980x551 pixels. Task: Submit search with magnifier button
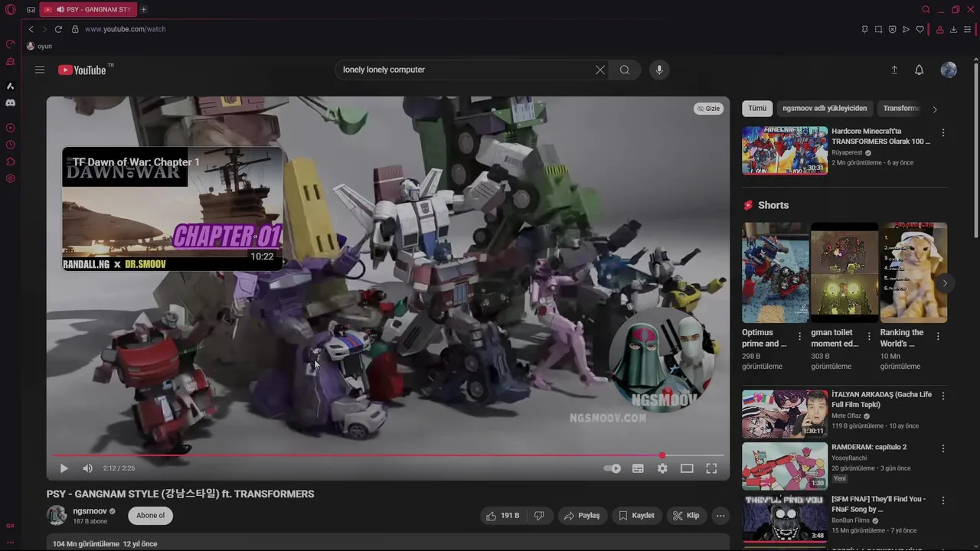[625, 70]
